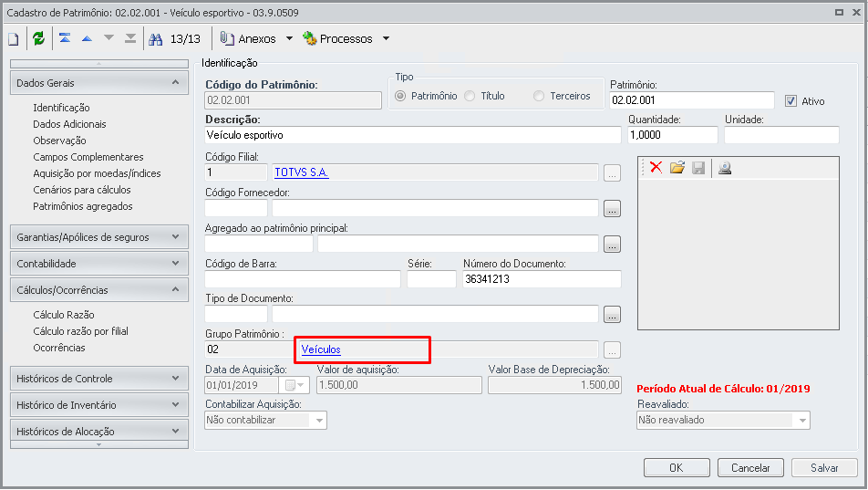
Task: Go to previous record up arrow
Action: point(87,38)
